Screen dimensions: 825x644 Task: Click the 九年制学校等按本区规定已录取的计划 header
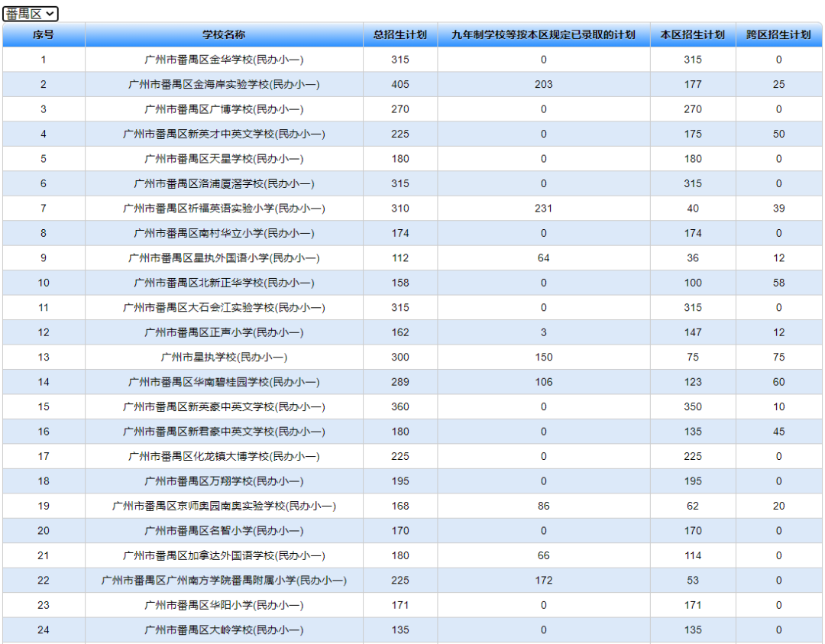point(544,34)
